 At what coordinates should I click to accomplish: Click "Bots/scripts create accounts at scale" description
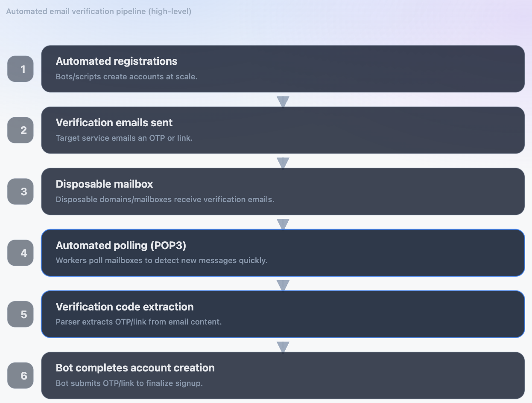(126, 77)
